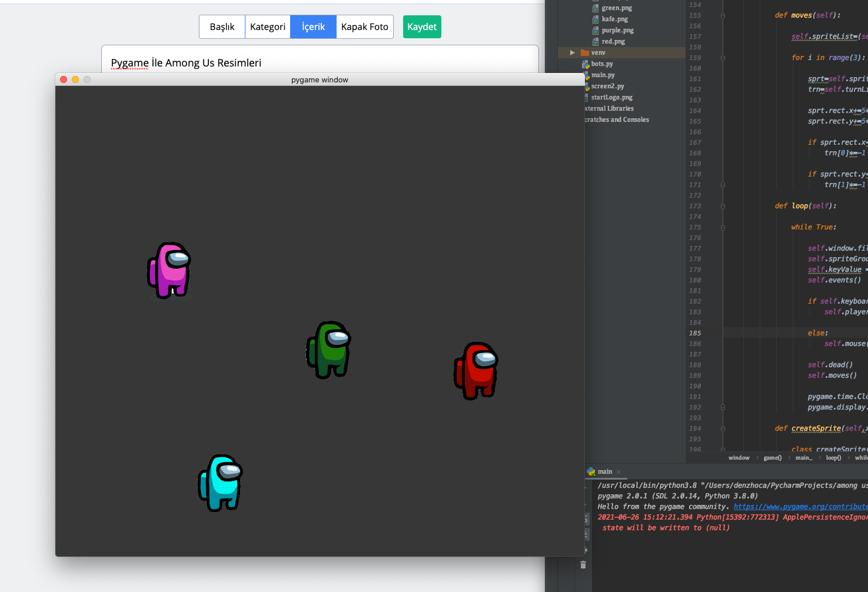Expand the venv folder arrow

pos(572,52)
